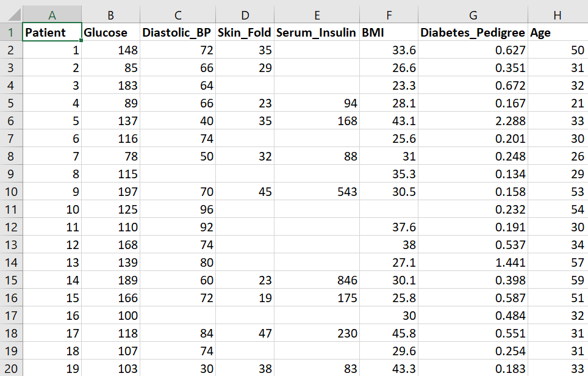Click the Patient header cell
The width and height of the screenshot is (588, 376).
coord(52,32)
